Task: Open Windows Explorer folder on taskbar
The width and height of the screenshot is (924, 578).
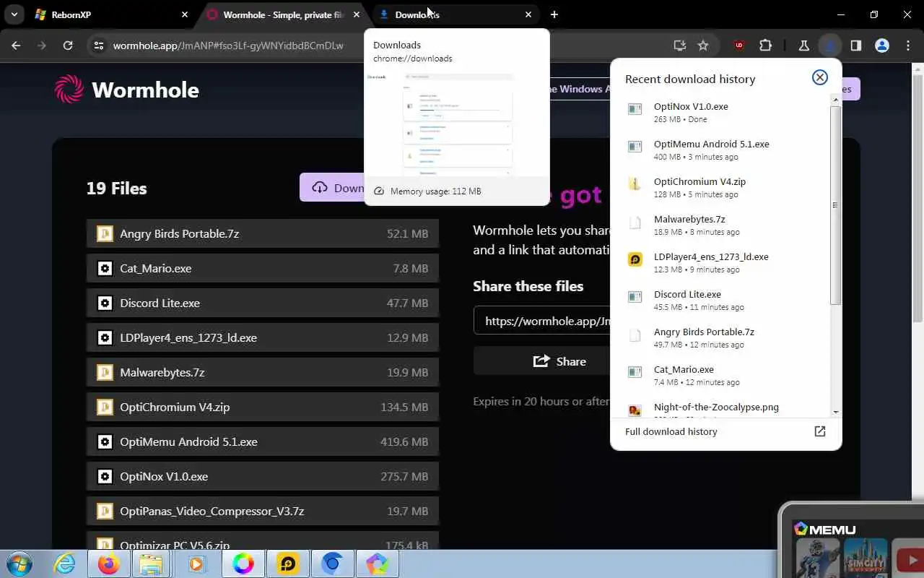Action: click(x=152, y=564)
